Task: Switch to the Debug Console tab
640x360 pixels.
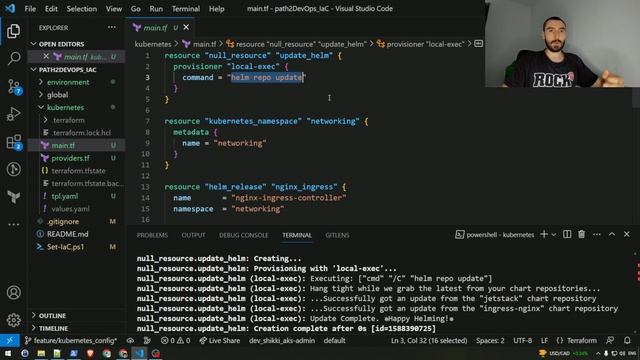Action: click(243, 235)
